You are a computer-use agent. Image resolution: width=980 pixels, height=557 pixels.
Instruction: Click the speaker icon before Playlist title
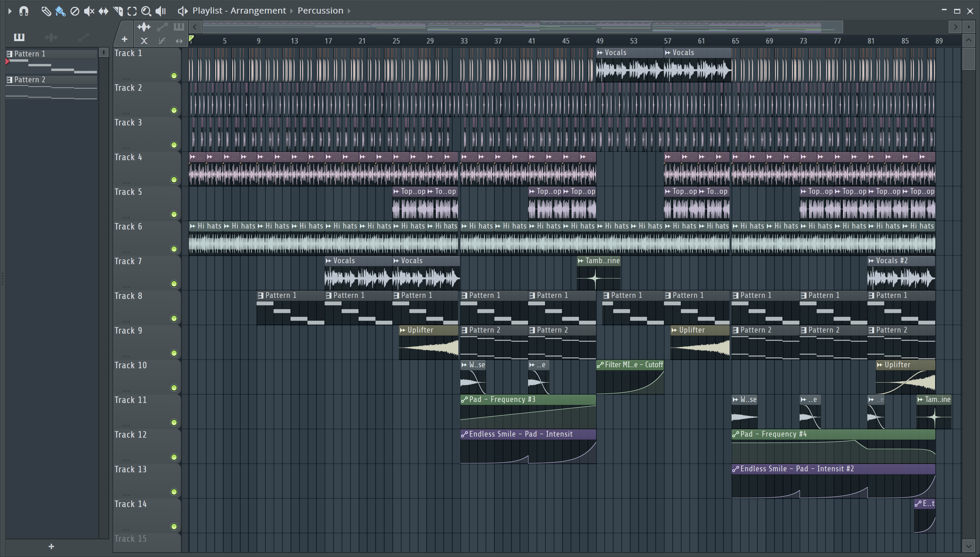[x=183, y=11]
